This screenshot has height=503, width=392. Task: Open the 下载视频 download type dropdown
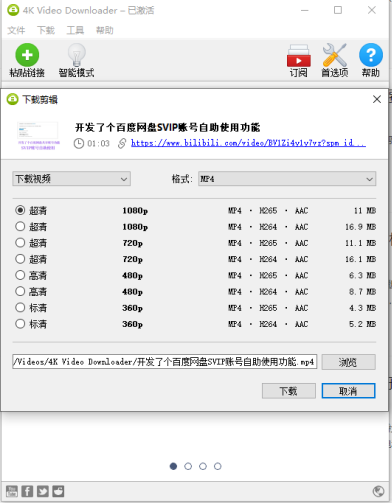pos(71,179)
